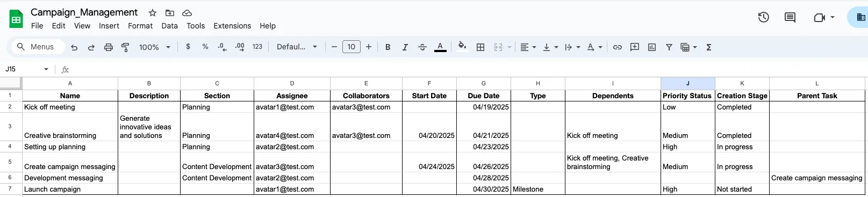
Task: Click the insert link icon
Action: pos(618,47)
